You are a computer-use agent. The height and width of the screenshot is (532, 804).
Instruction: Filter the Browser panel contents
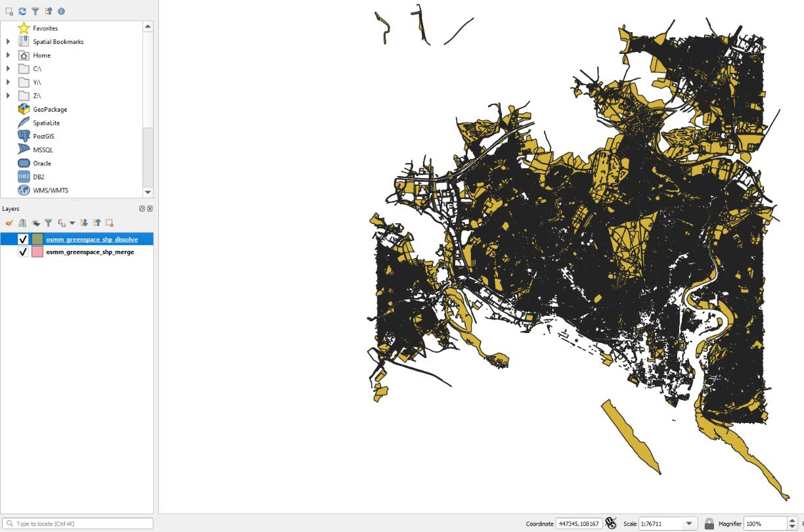[35, 11]
